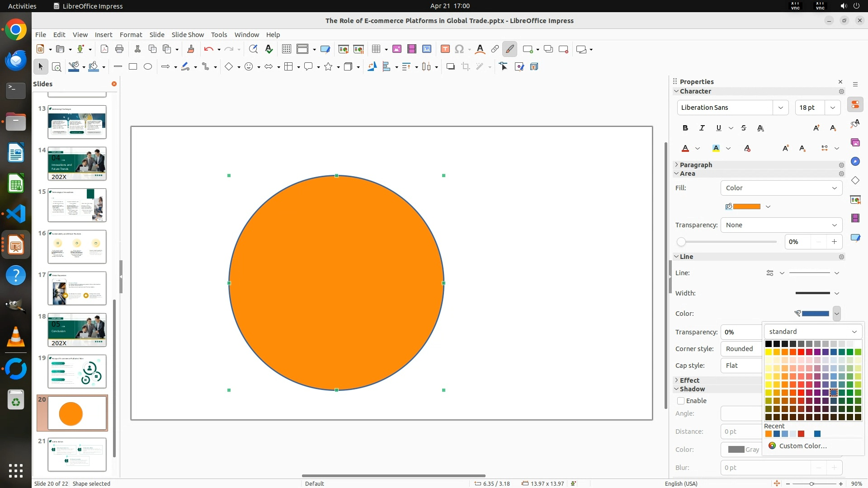Open the Slide Show menu
Image resolution: width=868 pixels, height=488 pixels.
(188, 35)
